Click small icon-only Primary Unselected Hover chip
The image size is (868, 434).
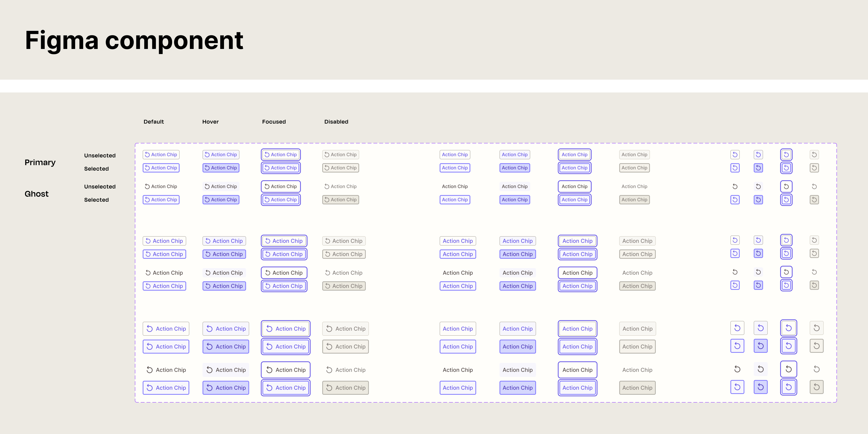[x=758, y=155]
